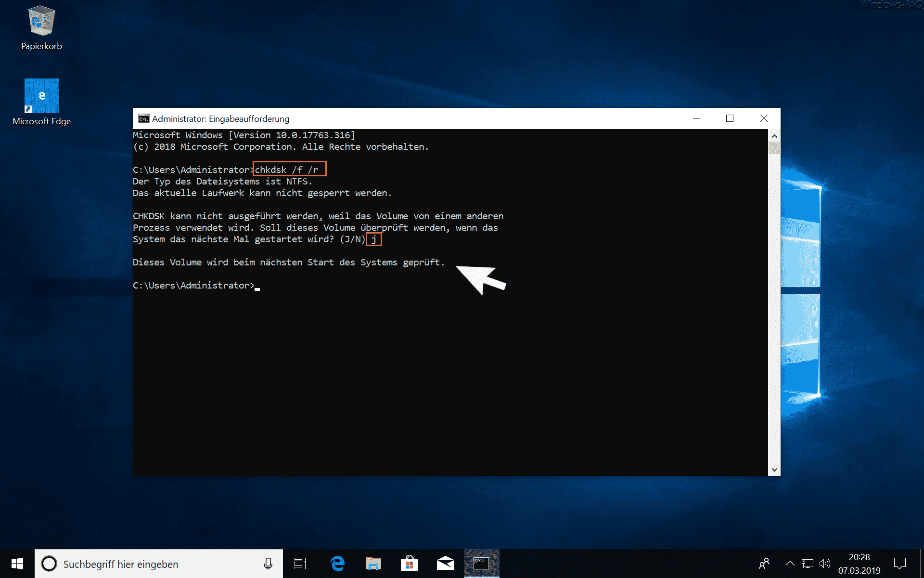The image size is (924, 578).
Task: Open the Papierkorb recycle bin icon
Action: pyautogui.click(x=41, y=28)
